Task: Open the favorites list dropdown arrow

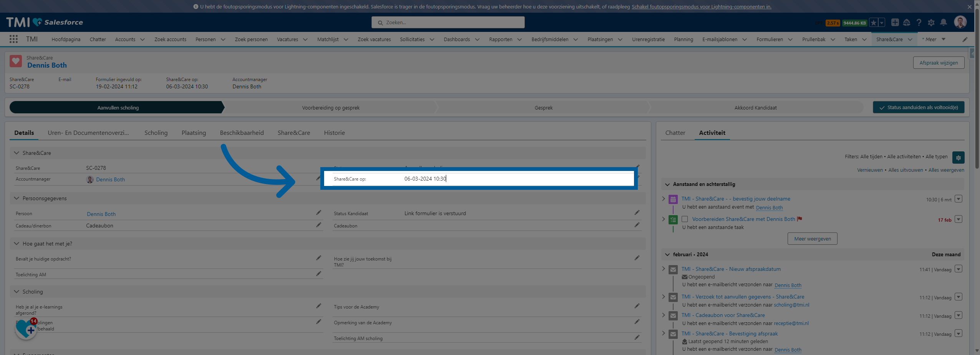Action: point(882,23)
